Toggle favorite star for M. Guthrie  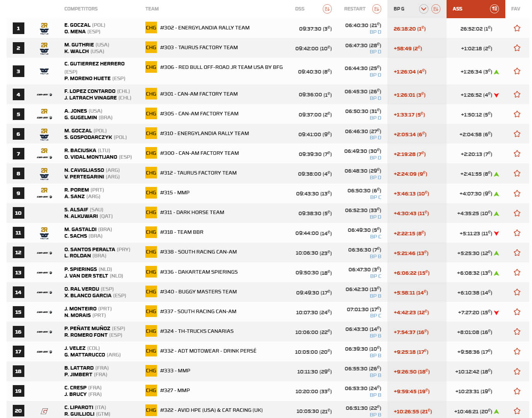click(517, 48)
